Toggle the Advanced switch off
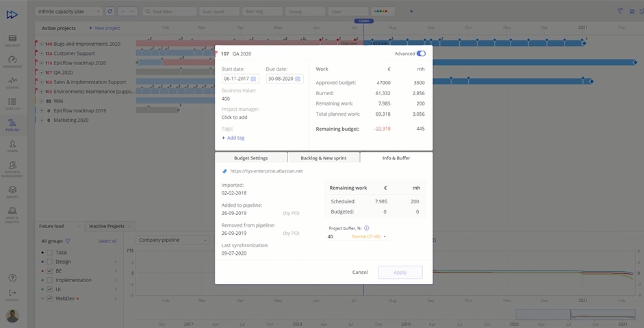This screenshot has width=644, height=328. pos(420,53)
